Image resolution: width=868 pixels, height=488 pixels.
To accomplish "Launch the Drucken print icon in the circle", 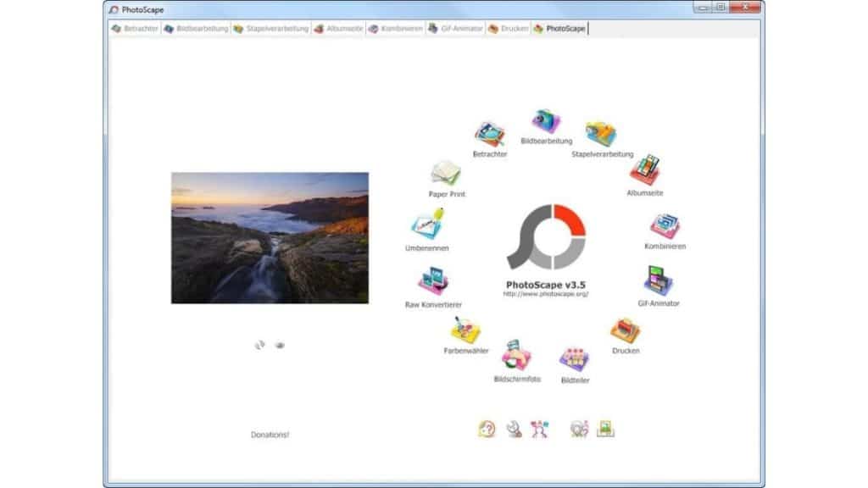I will [x=626, y=331].
